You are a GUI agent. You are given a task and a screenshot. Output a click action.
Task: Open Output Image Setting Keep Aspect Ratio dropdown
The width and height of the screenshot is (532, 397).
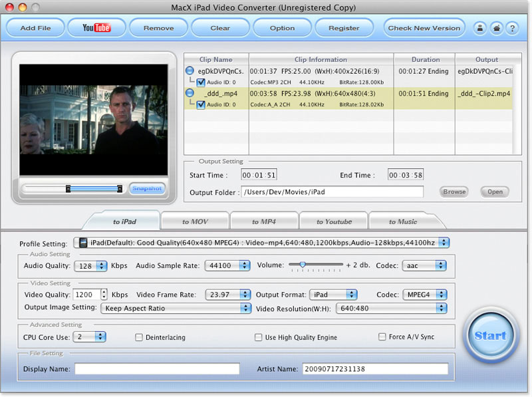[176, 308]
